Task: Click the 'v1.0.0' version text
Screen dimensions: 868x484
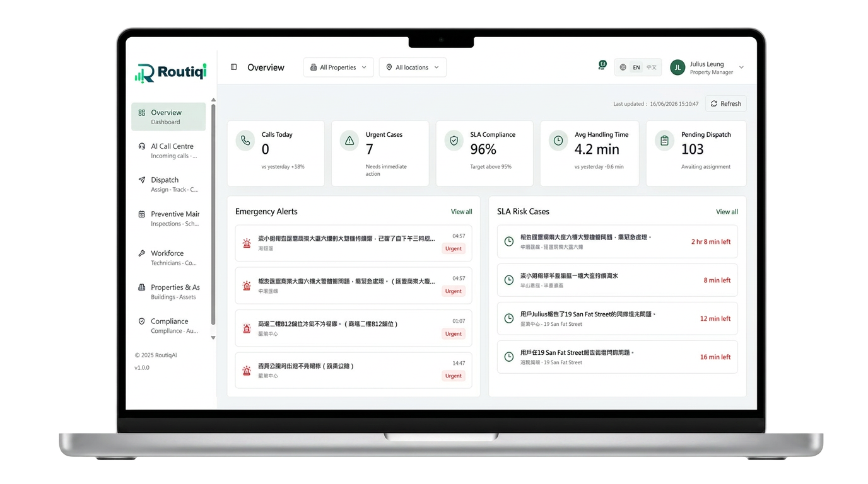Action: (x=142, y=367)
